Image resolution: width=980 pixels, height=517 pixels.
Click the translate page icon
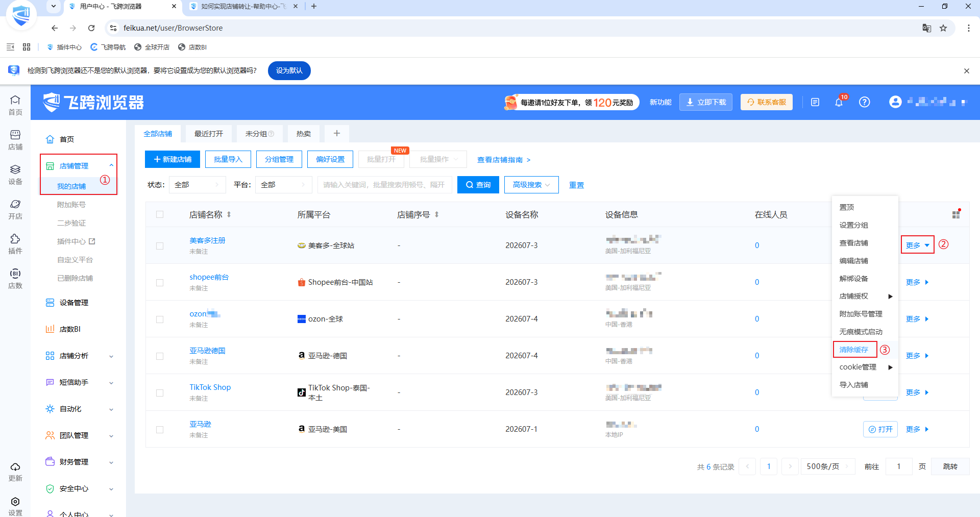tap(926, 28)
